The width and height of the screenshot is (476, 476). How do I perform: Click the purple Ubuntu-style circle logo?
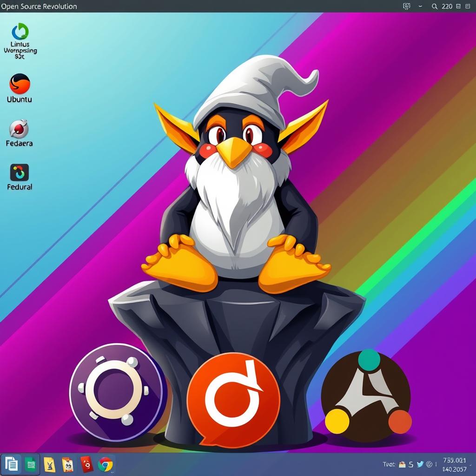click(118, 392)
